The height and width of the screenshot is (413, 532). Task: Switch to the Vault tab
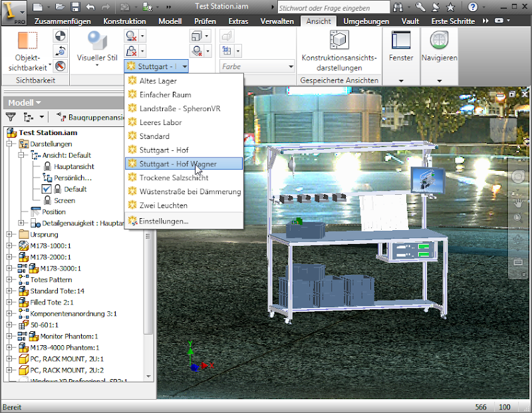pyautogui.click(x=410, y=21)
